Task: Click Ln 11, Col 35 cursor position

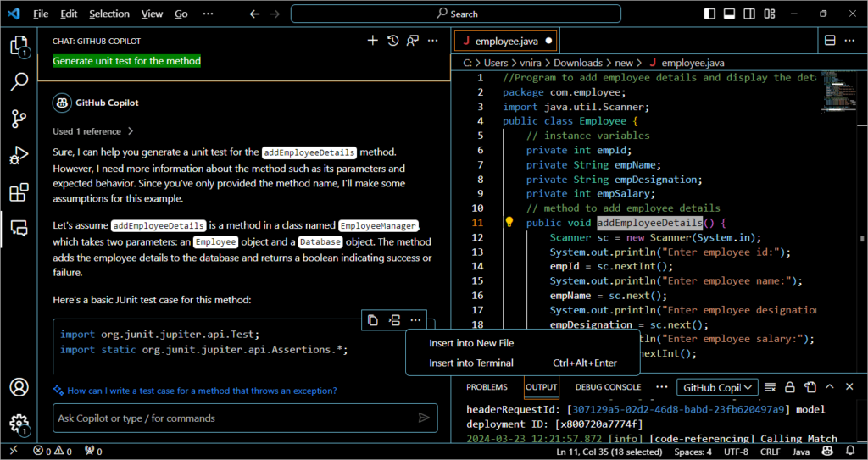Action: tap(610, 452)
